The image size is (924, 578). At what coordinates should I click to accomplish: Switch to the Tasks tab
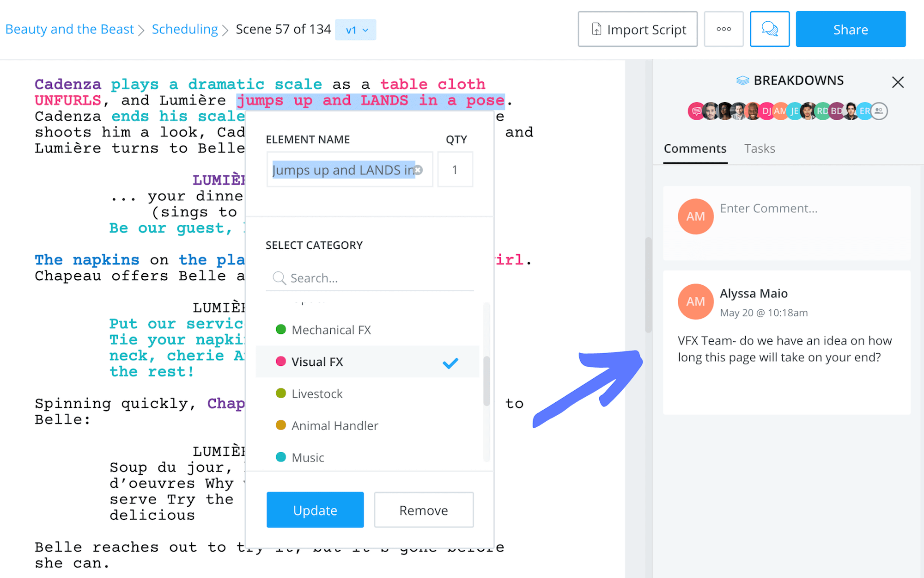(x=759, y=148)
